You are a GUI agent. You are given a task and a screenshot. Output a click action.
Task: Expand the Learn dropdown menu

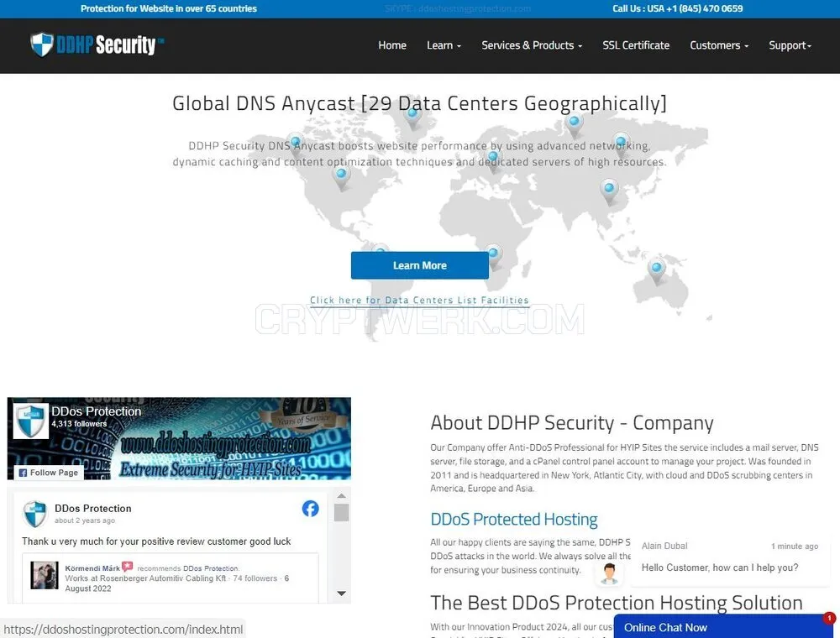(x=444, y=45)
